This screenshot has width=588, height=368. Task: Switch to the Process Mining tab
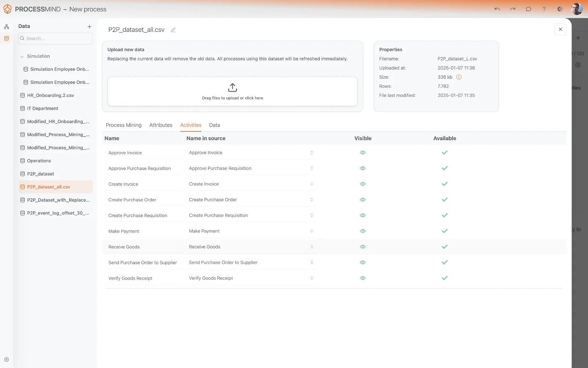[123, 125]
